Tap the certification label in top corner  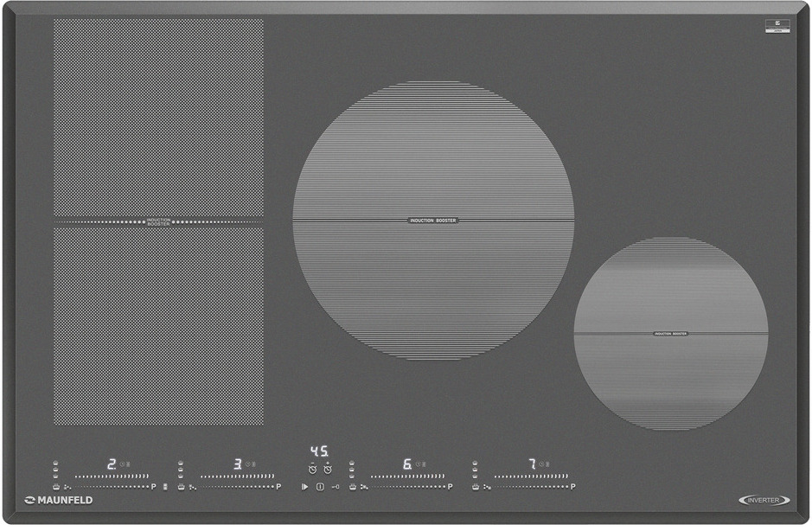point(777,27)
